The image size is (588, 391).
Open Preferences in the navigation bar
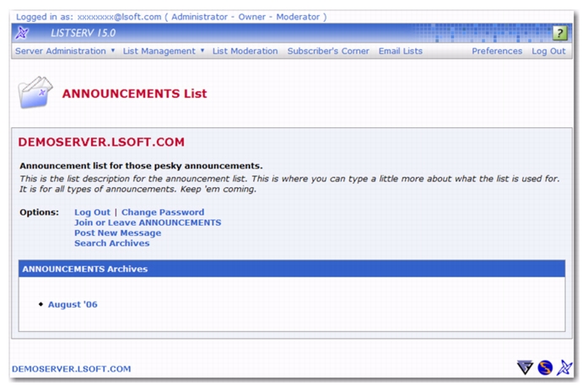click(x=497, y=51)
